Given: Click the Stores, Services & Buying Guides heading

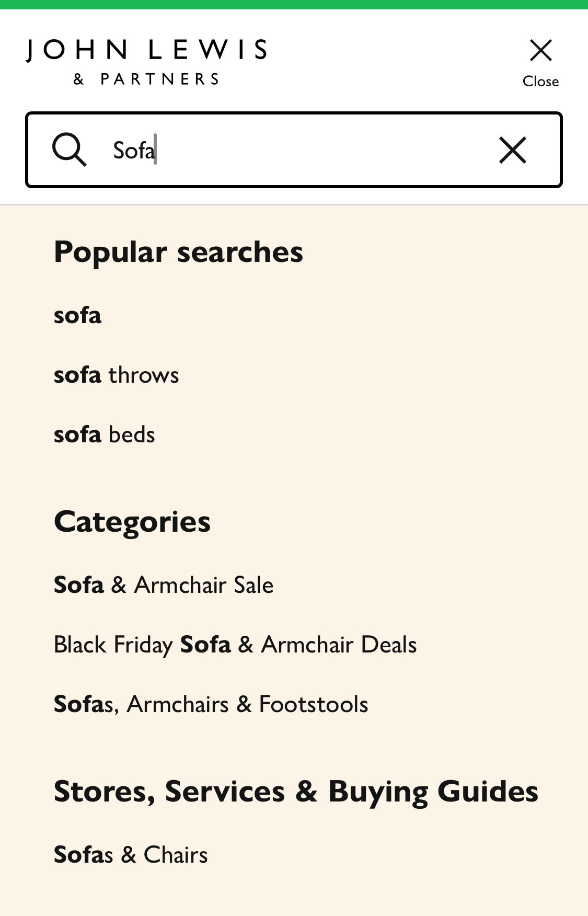Looking at the screenshot, I should click(x=296, y=791).
